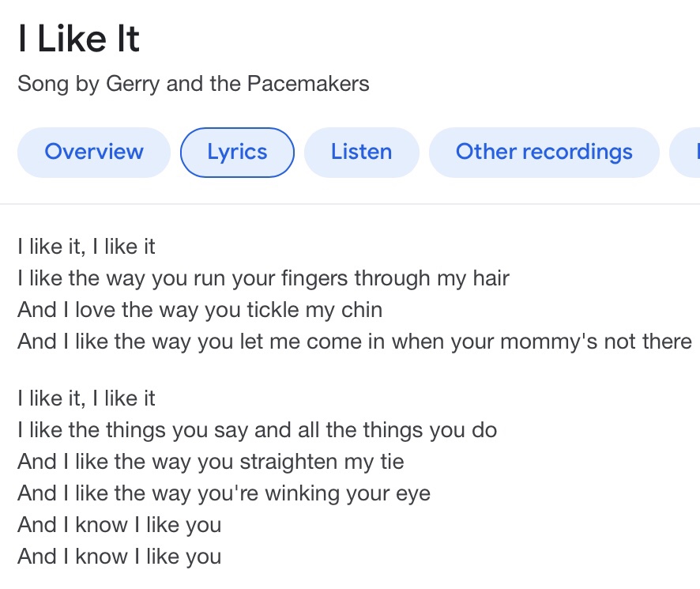Switch to the Listen tab
Viewport: 700px width, 589px height.
tap(361, 152)
